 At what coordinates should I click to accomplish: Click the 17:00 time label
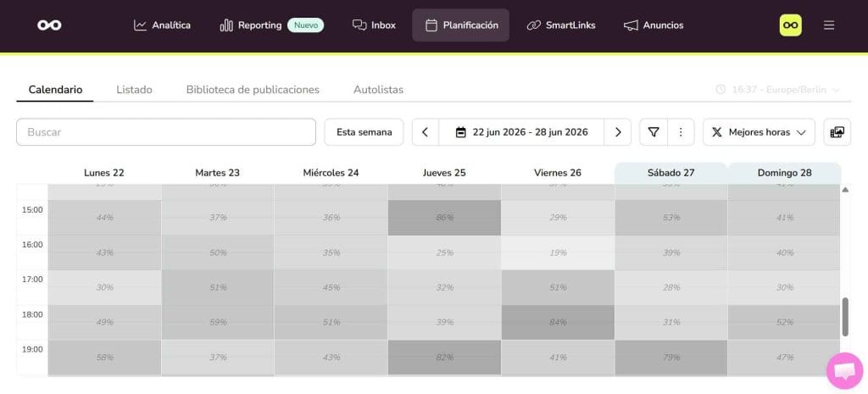(32, 280)
